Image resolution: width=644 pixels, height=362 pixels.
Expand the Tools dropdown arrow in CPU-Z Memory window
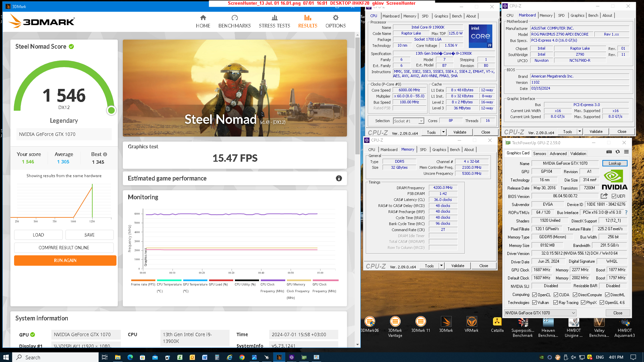(441, 266)
